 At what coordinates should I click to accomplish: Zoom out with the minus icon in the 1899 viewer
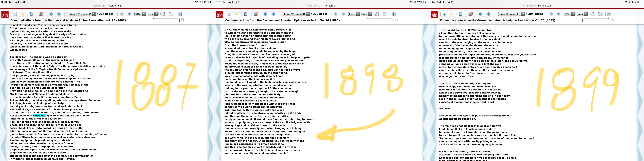(x=551, y=14)
